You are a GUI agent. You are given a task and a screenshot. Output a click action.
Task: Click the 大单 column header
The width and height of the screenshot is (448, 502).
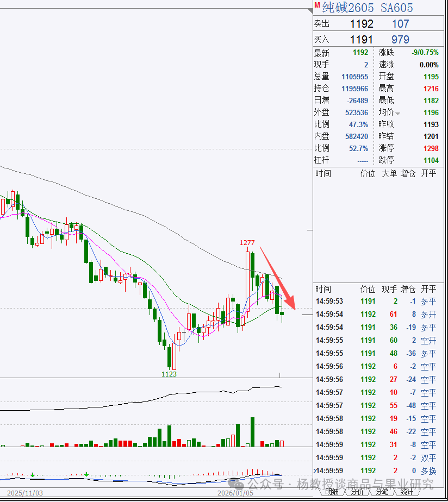(389, 173)
